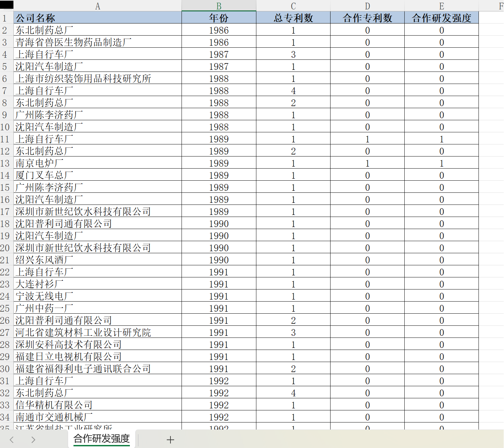Select cell containing 河北省建筑材料工业设计研究院
504x448 pixels.
[x=98, y=332]
